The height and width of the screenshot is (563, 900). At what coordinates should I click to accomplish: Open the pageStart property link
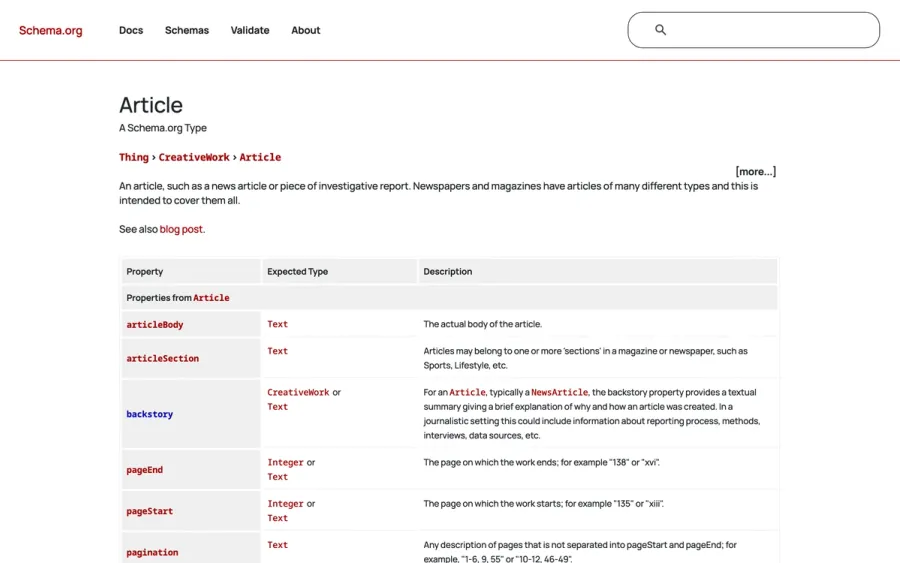tap(150, 511)
